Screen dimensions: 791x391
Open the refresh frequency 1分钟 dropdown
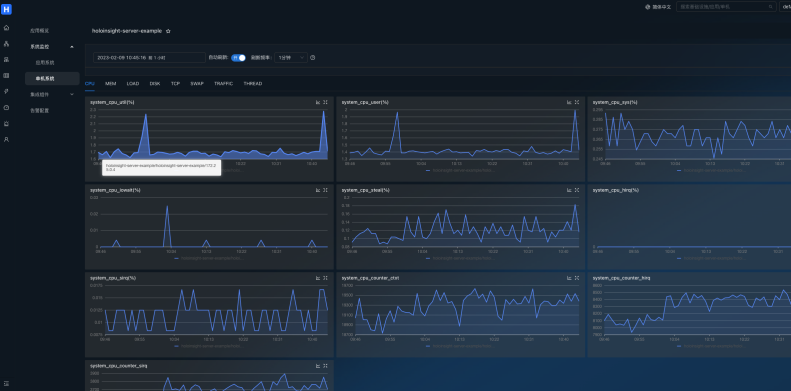click(x=291, y=58)
